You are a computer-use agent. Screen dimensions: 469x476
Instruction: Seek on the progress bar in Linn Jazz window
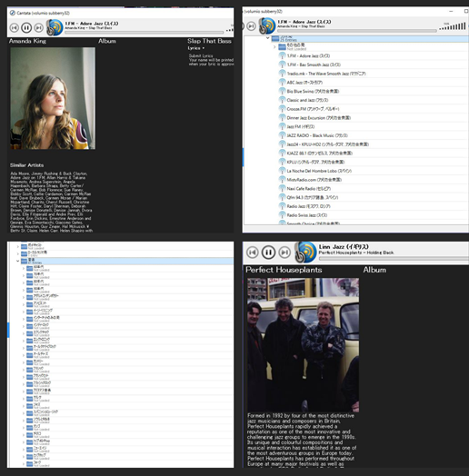pos(394,258)
